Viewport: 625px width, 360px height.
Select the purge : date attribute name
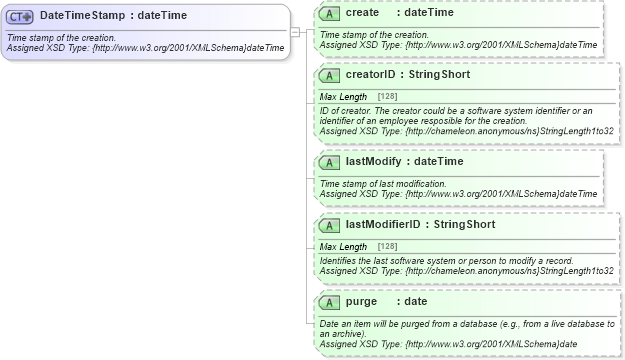click(x=386, y=301)
